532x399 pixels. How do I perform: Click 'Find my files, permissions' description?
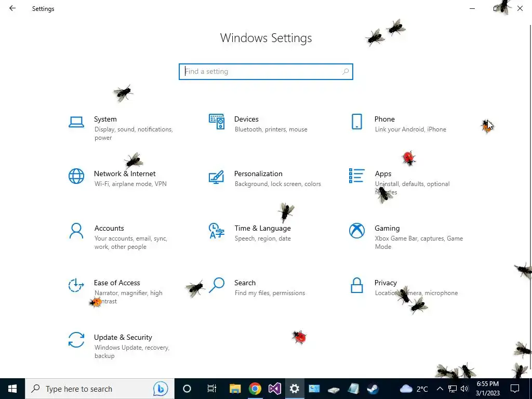pos(270,293)
